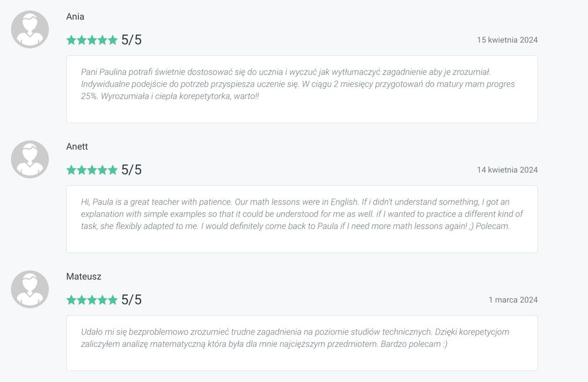Image resolution: width=588 pixels, height=382 pixels.
Task: Click the star rating in Anett's review
Action: pos(92,170)
